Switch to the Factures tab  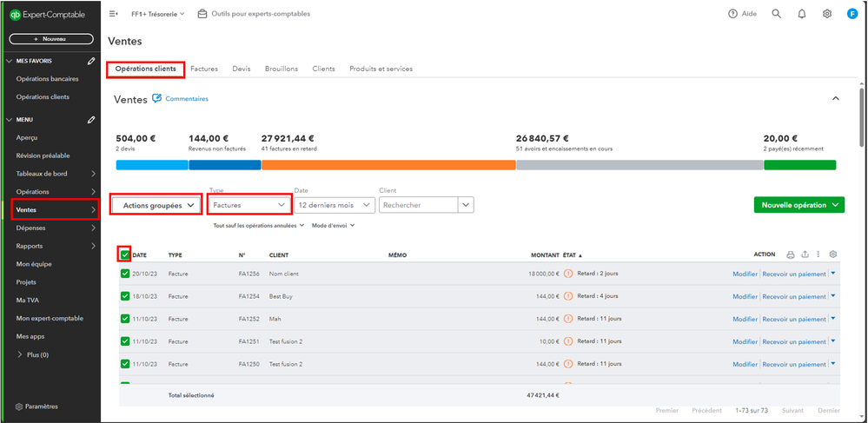point(204,69)
